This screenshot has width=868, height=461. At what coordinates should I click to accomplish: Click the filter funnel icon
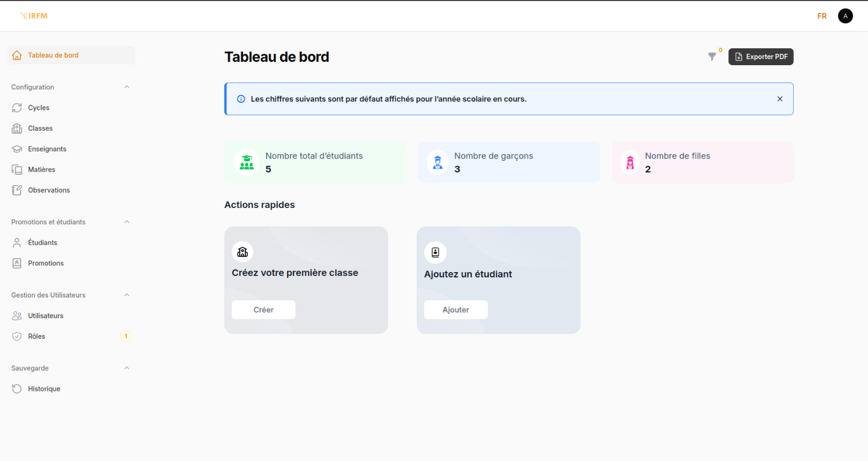click(712, 56)
